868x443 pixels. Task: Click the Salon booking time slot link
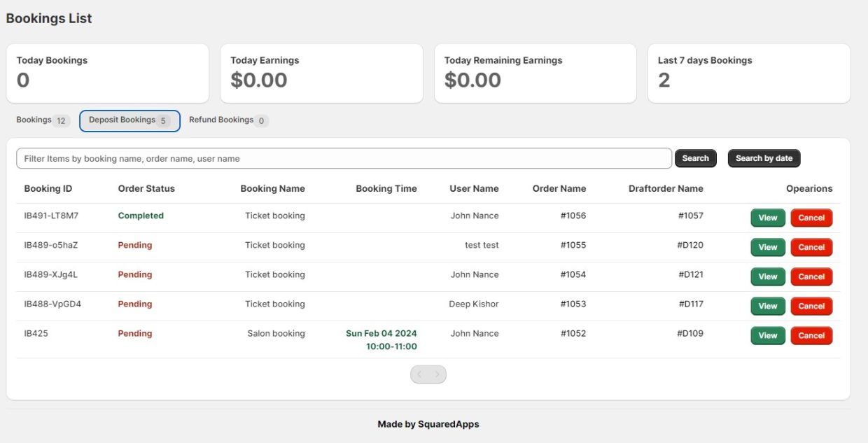pos(381,339)
